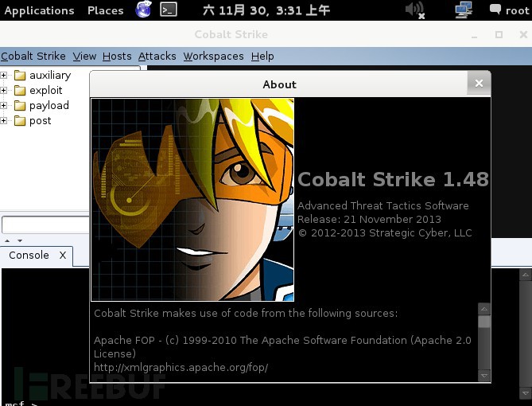Expand the payload module tree node
Image resolution: width=532 pixels, height=406 pixels.
point(4,105)
